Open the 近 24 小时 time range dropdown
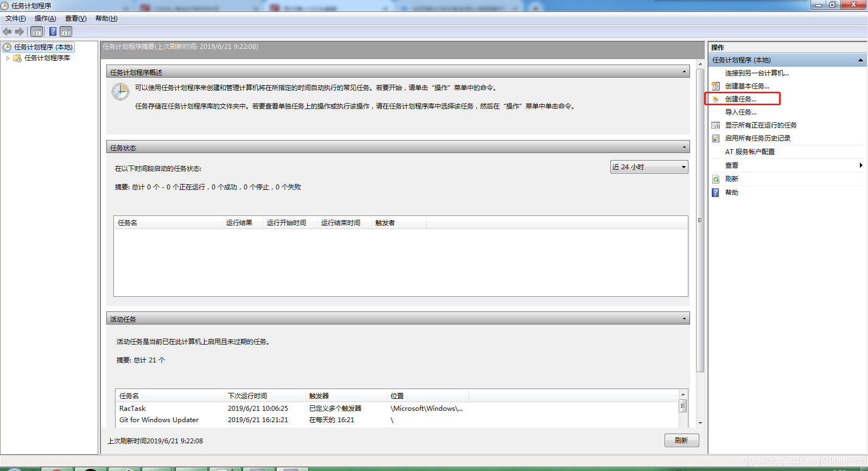 coord(649,167)
